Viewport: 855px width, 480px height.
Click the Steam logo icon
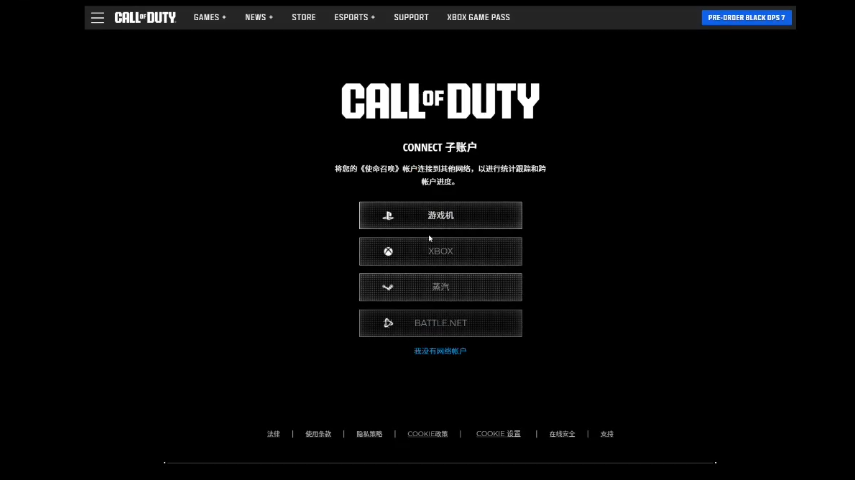(x=388, y=287)
